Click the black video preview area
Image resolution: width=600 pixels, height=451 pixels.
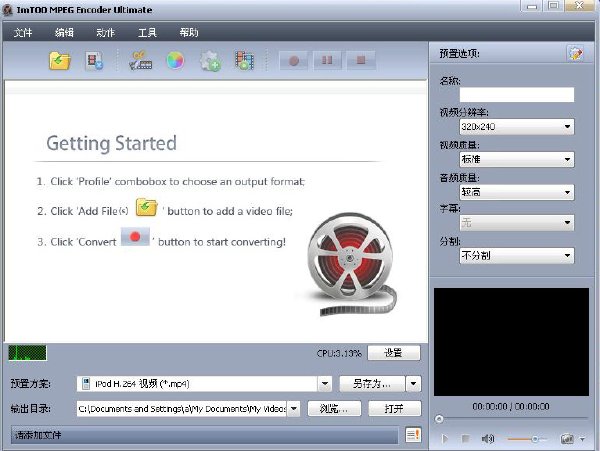(x=511, y=342)
